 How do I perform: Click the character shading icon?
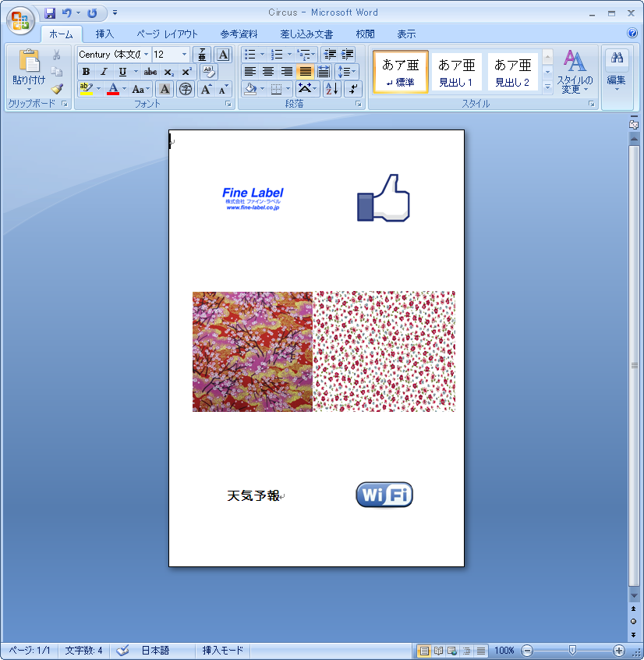point(165,89)
